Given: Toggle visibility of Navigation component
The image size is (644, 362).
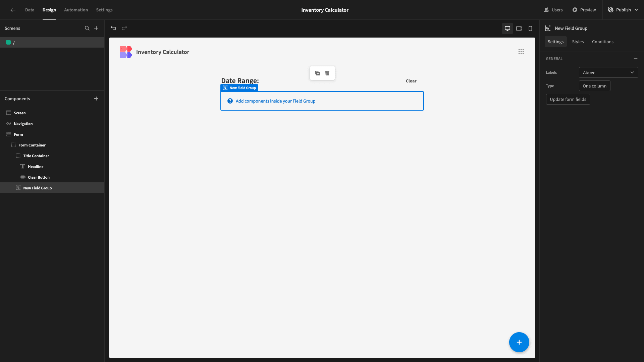Looking at the screenshot, I should [8, 123].
